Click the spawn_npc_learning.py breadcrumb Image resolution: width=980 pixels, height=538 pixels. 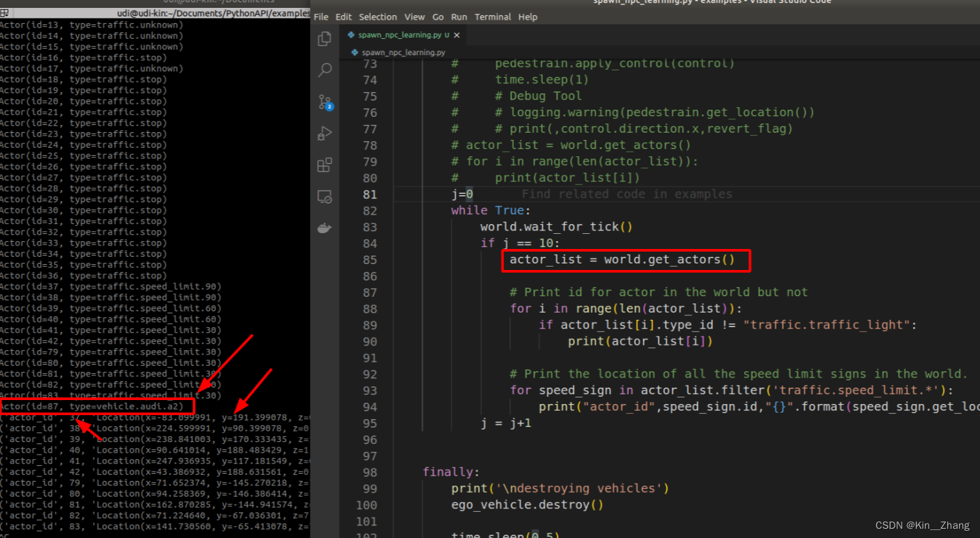click(403, 53)
